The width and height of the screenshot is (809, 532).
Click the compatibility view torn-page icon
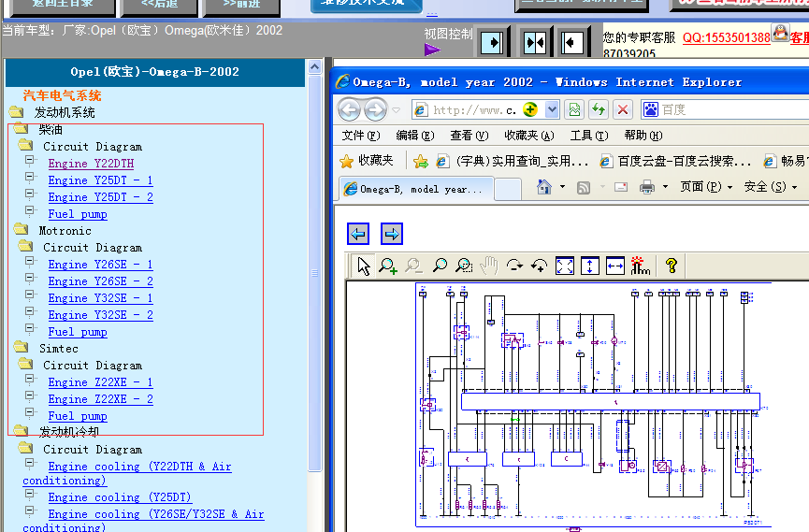(x=574, y=110)
